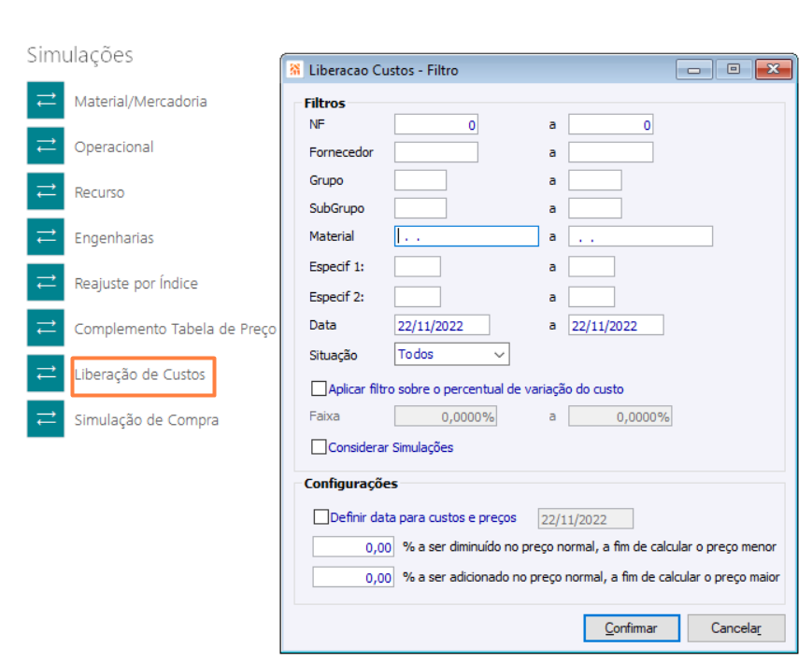Click the ending Grupo field
Screen dimensions: 812x662
[x=594, y=180]
